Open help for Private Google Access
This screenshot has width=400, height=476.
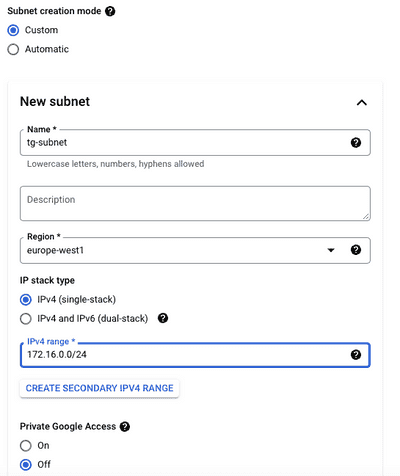[125, 426]
